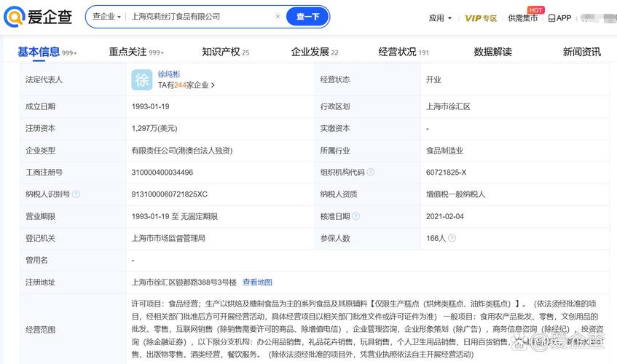
Task: Select the 成立日期 value 1993-01-19
Action: (x=150, y=106)
